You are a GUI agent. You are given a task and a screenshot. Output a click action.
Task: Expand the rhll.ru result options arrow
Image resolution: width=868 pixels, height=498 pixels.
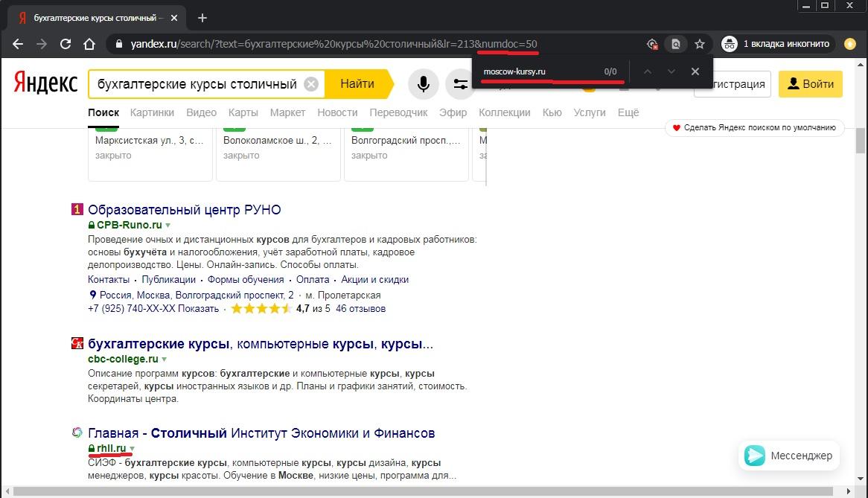[x=133, y=449]
